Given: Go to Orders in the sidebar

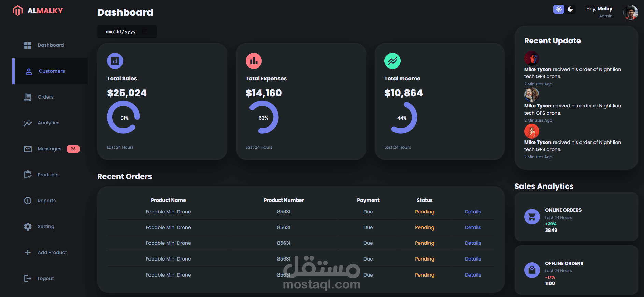Looking at the screenshot, I should [50, 97].
